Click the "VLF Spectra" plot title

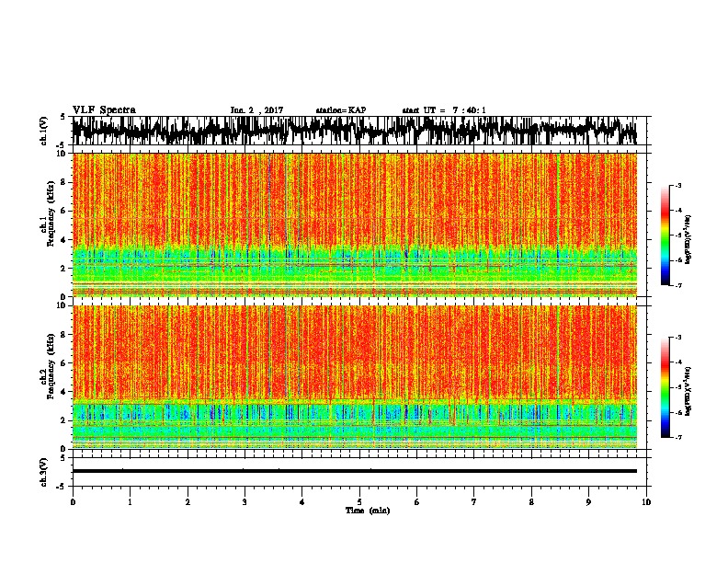[104, 110]
